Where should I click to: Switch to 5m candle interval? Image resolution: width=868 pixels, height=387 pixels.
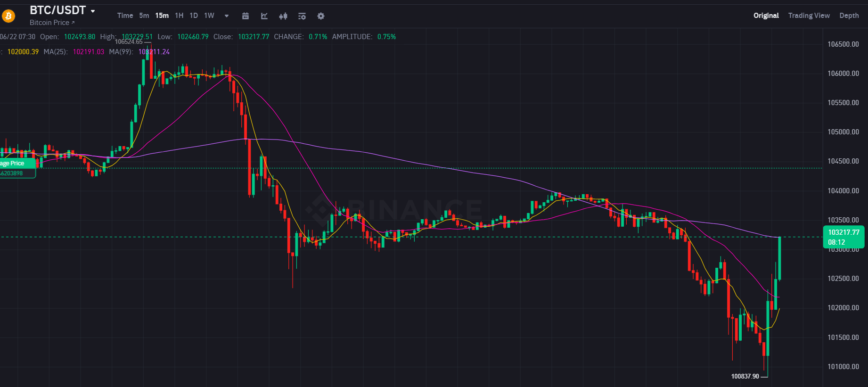coord(144,16)
